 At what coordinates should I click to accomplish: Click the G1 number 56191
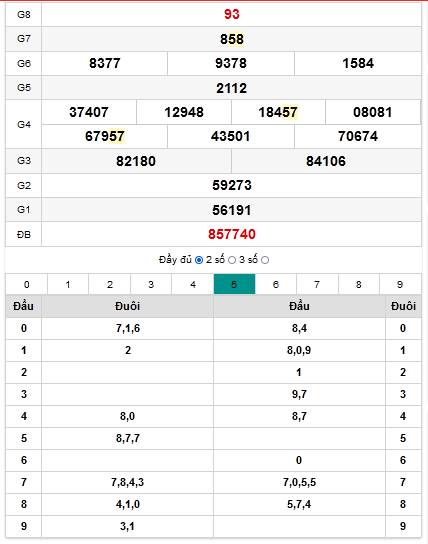[x=232, y=210]
